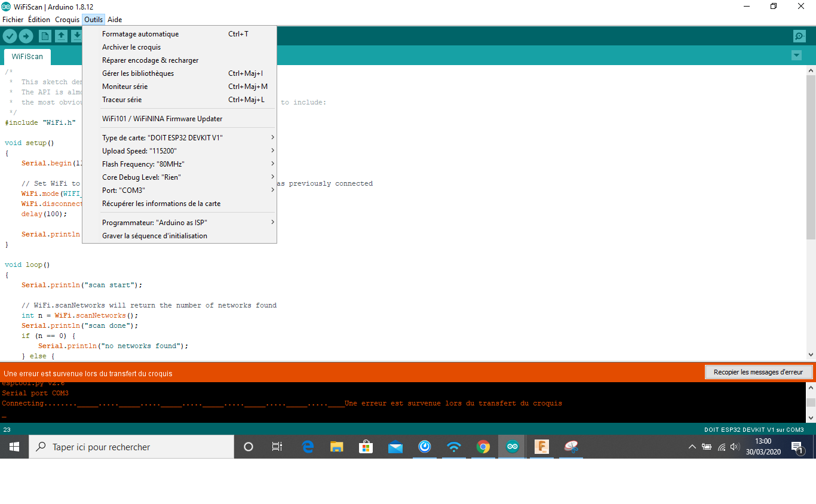Click the code line 'int n = WiFi.scanNetworks();'

[x=79, y=315]
